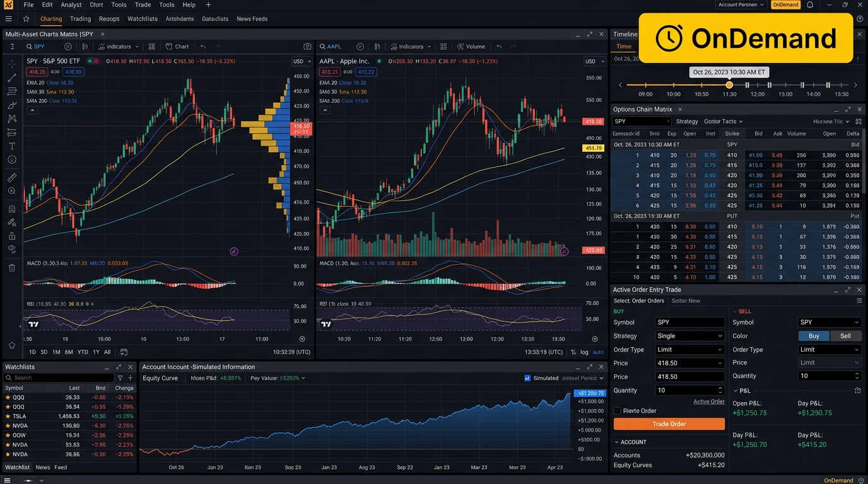Open layout grid icon on AAPL chart
This screenshot has height=484, width=868.
coord(443,47)
